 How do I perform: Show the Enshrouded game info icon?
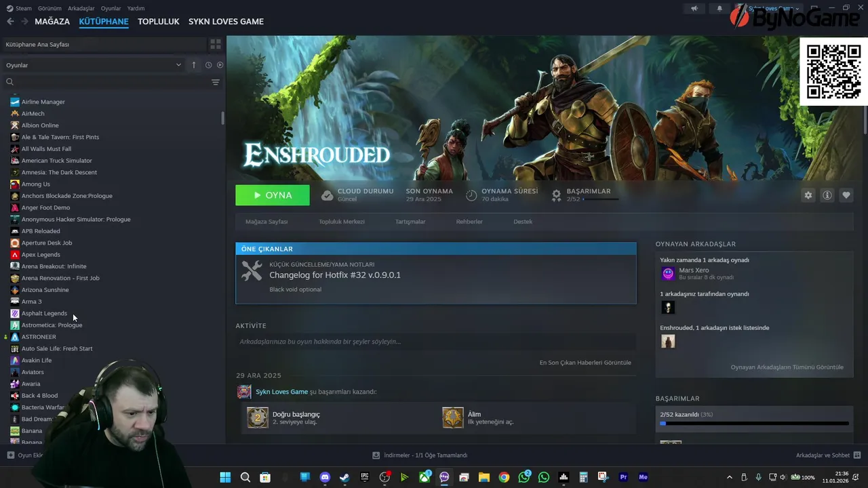coord(827,195)
